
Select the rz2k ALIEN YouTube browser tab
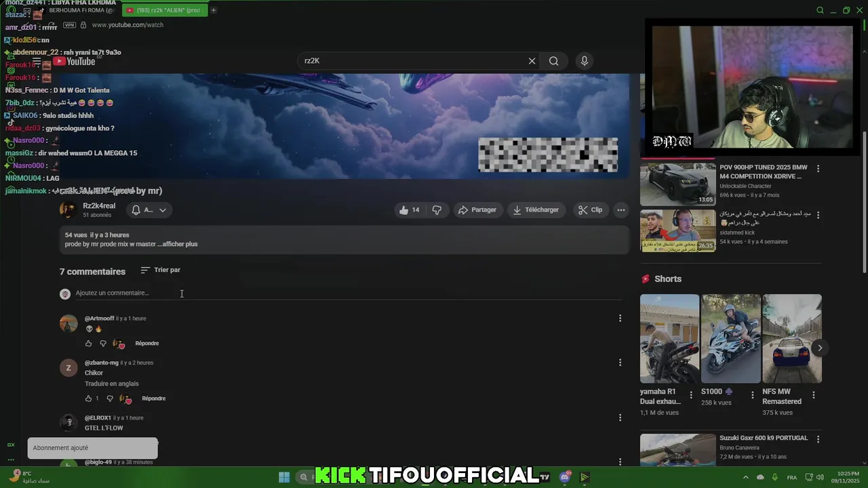(165, 10)
